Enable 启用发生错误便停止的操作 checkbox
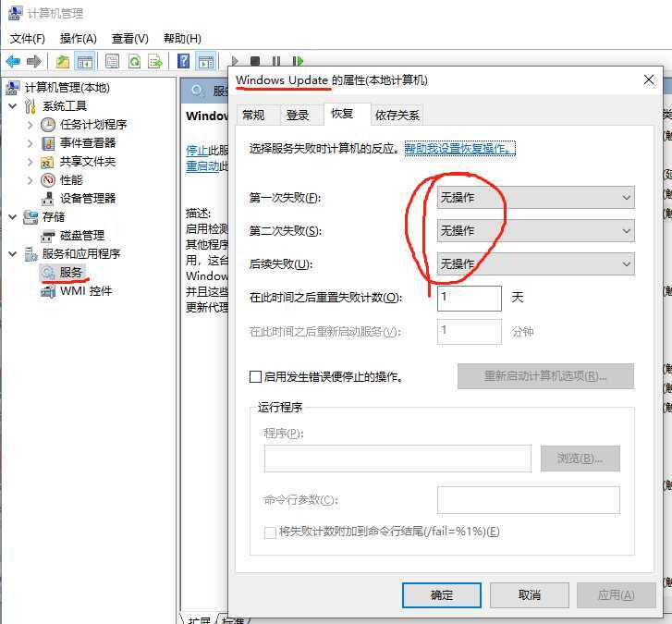Viewport: 672px width, 624px height. pos(255,377)
